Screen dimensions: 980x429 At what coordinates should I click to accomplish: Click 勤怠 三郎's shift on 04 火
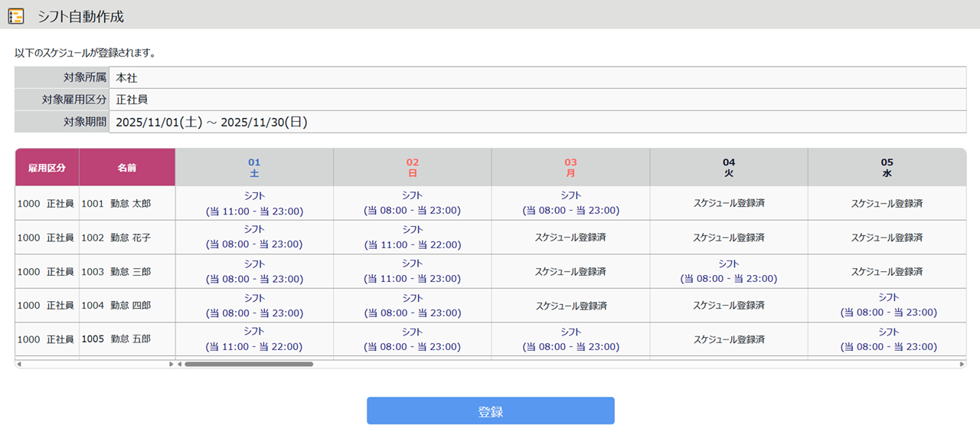729,271
